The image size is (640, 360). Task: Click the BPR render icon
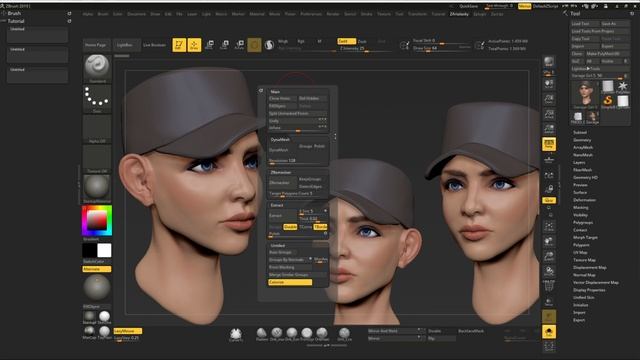(549, 62)
